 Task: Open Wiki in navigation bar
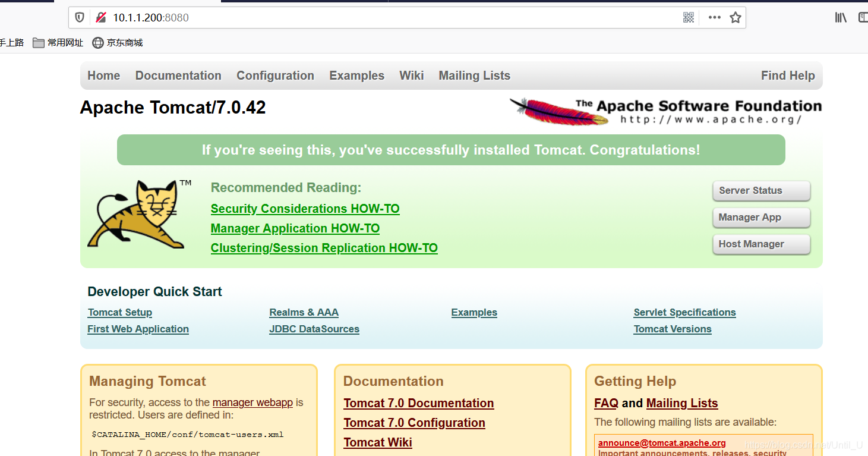point(412,76)
